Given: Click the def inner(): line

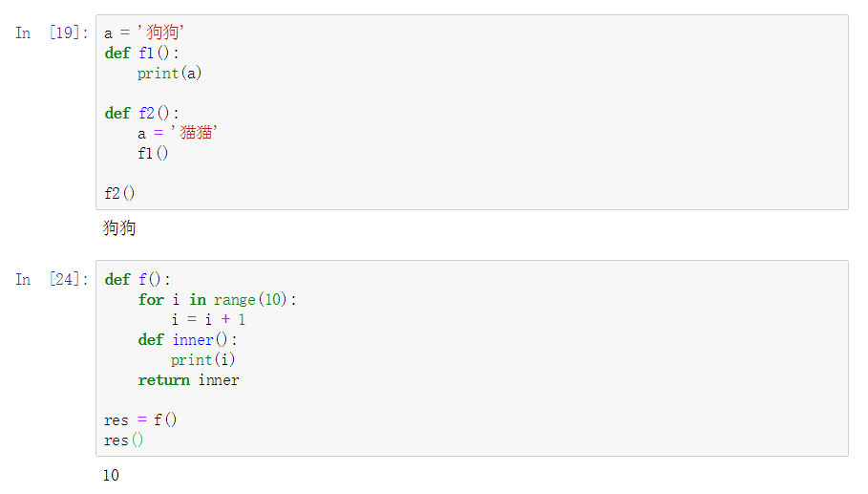Looking at the screenshot, I should tap(187, 340).
